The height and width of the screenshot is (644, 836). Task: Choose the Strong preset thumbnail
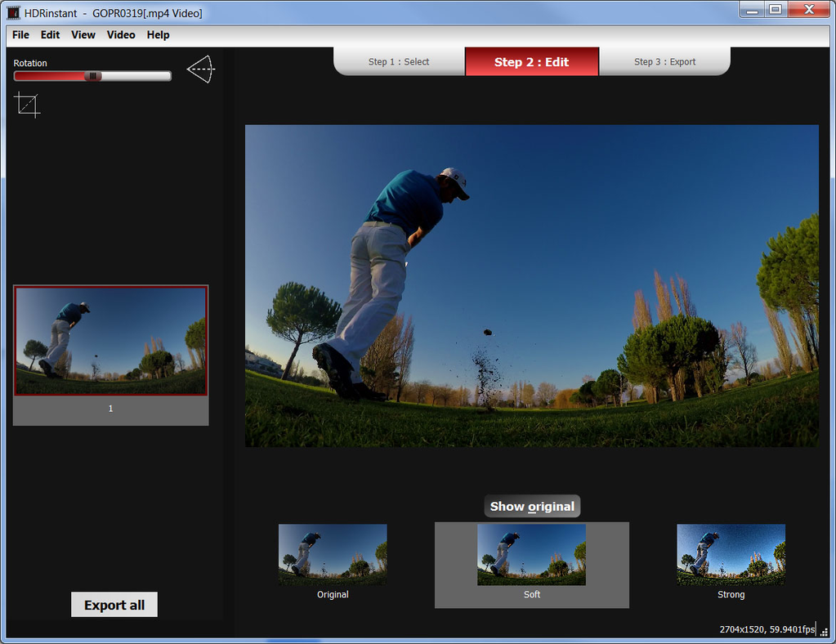click(x=731, y=554)
